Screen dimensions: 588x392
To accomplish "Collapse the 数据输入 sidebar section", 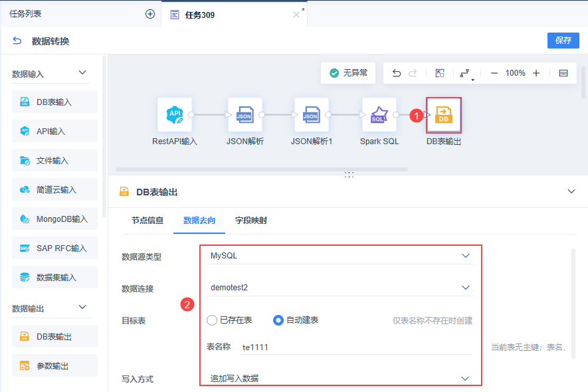I will click(82, 73).
